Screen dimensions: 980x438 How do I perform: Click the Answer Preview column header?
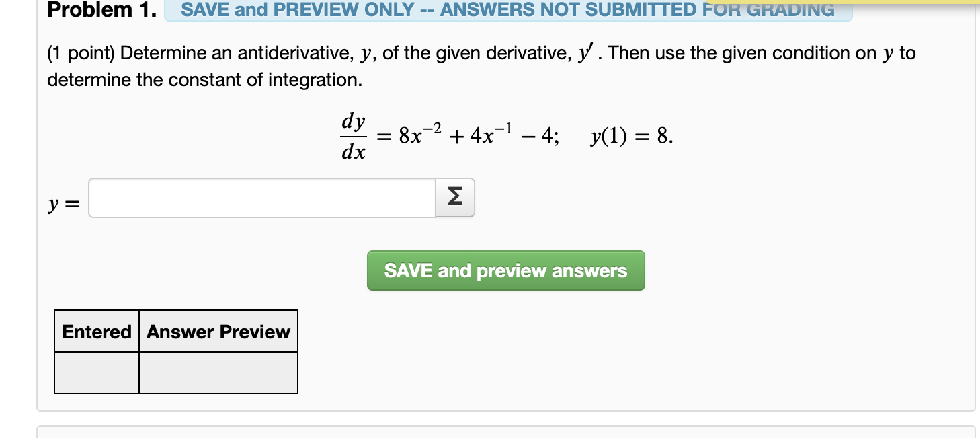[x=218, y=331]
